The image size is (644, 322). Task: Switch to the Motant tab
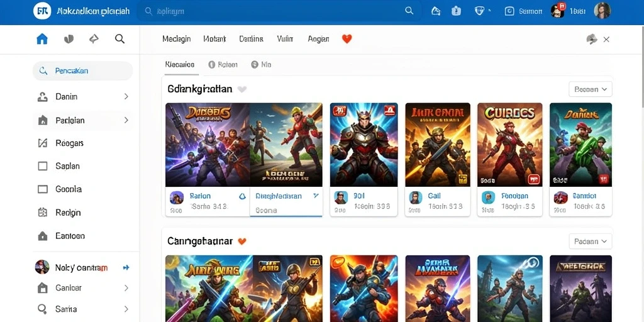214,39
